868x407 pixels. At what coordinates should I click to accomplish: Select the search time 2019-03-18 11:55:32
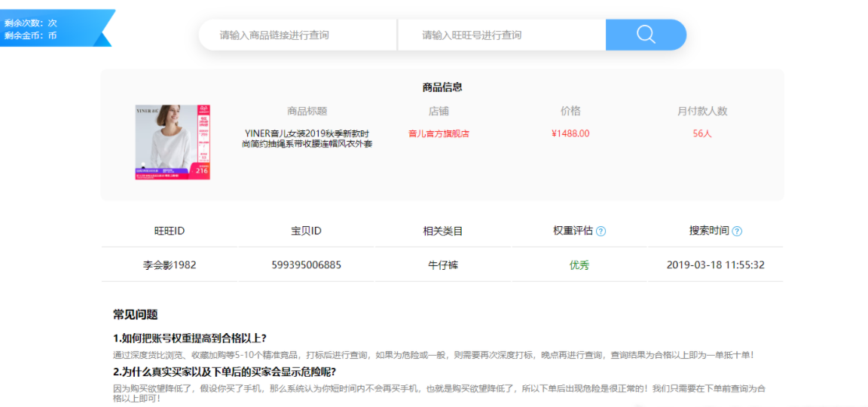[x=716, y=265]
